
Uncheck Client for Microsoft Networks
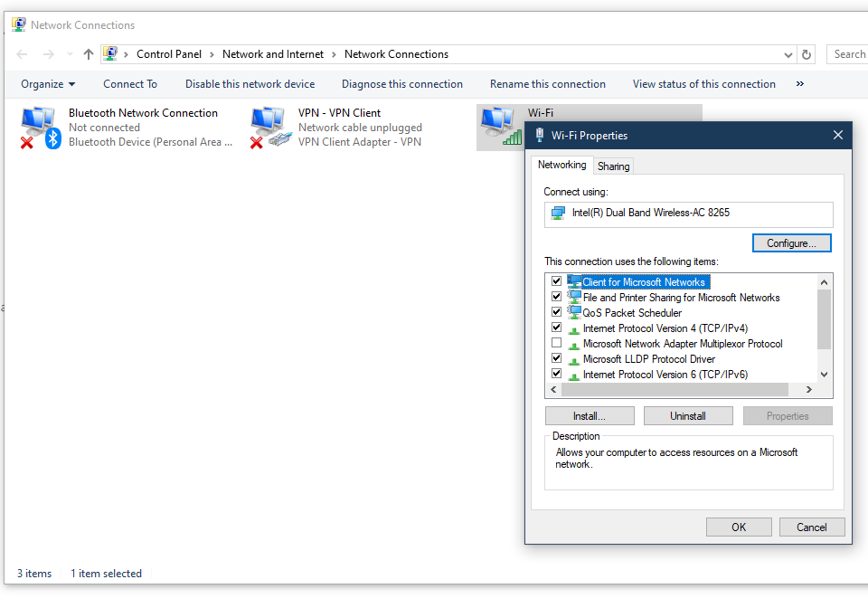pos(556,281)
